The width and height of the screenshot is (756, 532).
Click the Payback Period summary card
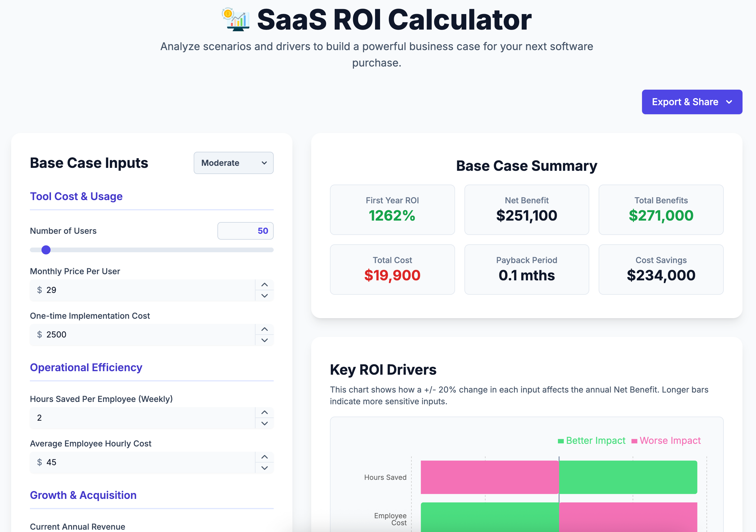click(x=526, y=269)
